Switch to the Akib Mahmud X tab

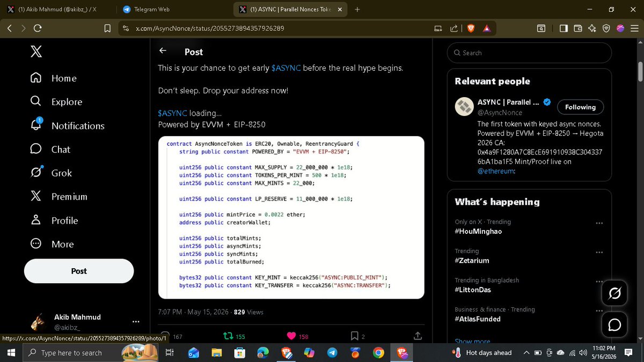[57, 9]
